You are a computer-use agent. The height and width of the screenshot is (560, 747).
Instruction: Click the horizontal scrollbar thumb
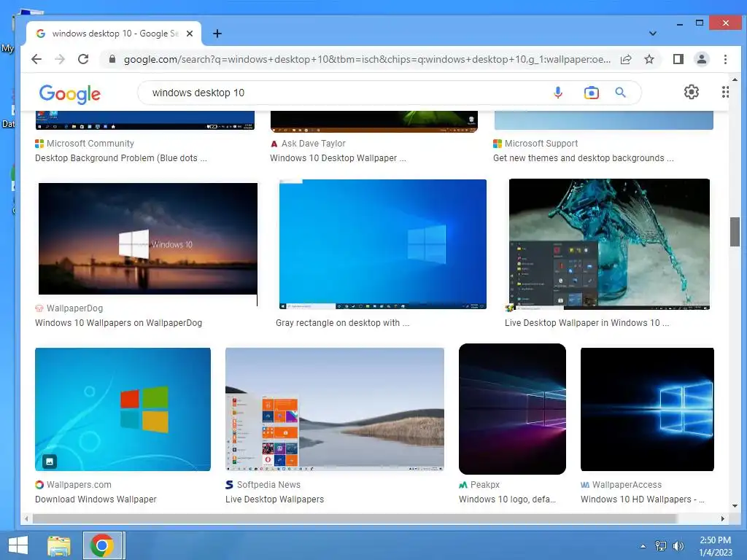[x=355, y=518]
